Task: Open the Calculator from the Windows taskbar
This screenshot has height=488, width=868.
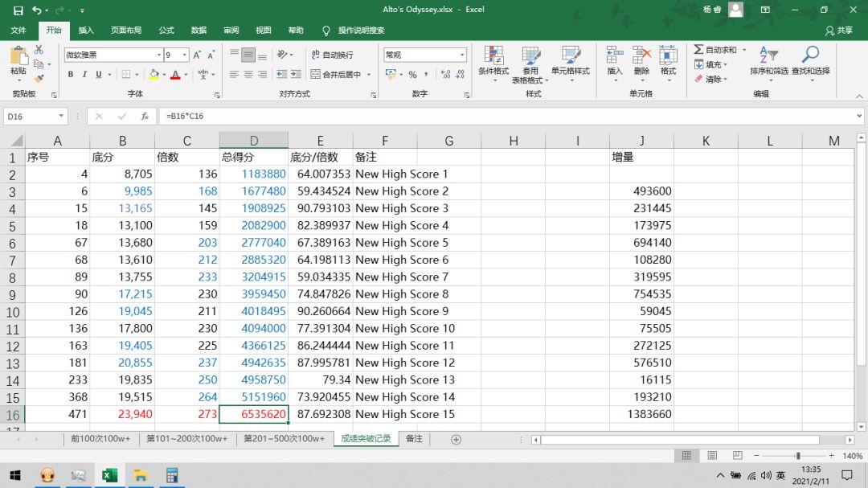Action: (171, 475)
